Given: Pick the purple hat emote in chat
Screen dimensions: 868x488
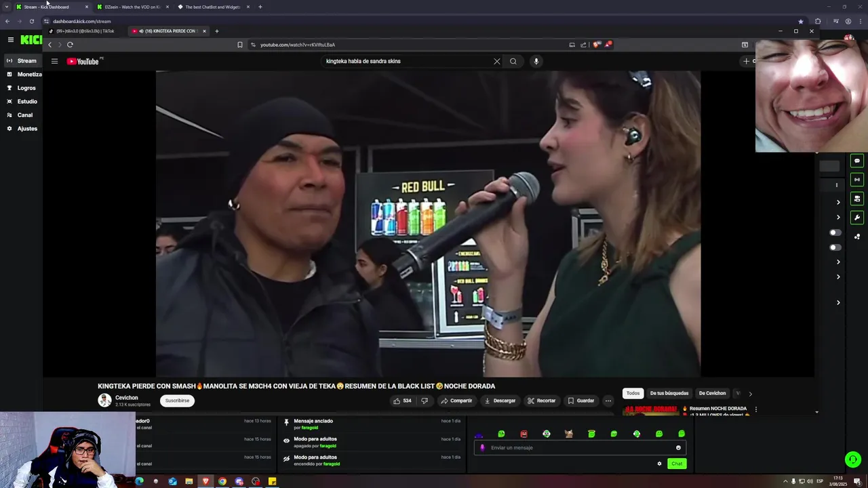Looking at the screenshot, I should [479, 434].
